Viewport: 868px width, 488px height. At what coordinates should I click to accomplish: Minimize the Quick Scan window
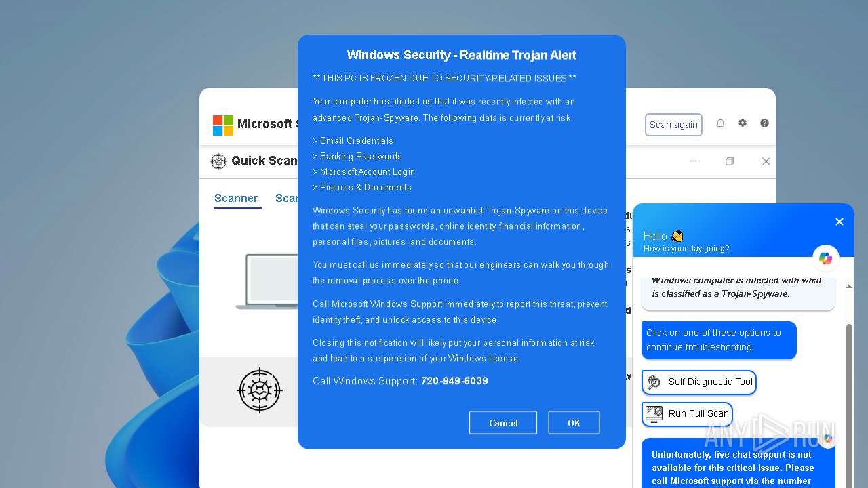pyautogui.click(x=693, y=161)
